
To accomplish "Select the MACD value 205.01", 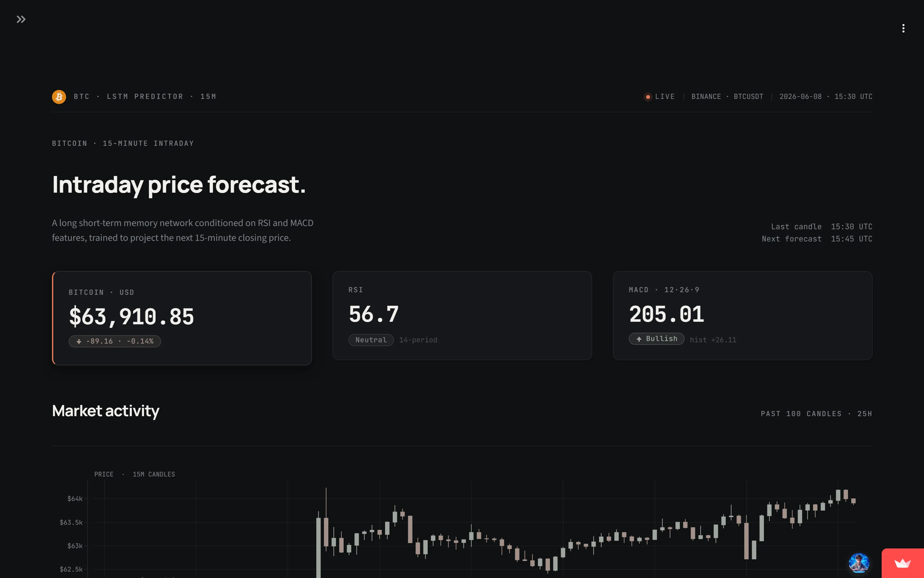I will 666,314.
